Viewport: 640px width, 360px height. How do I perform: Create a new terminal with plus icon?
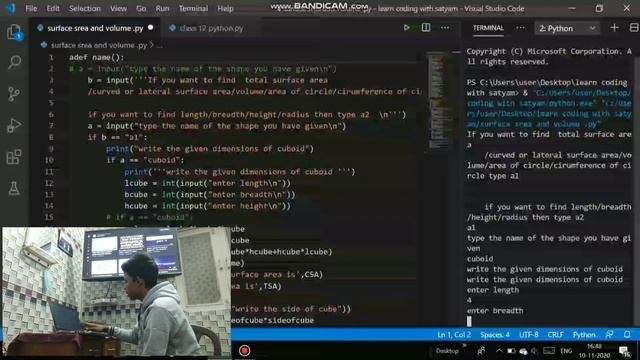pyautogui.click(x=614, y=28)
